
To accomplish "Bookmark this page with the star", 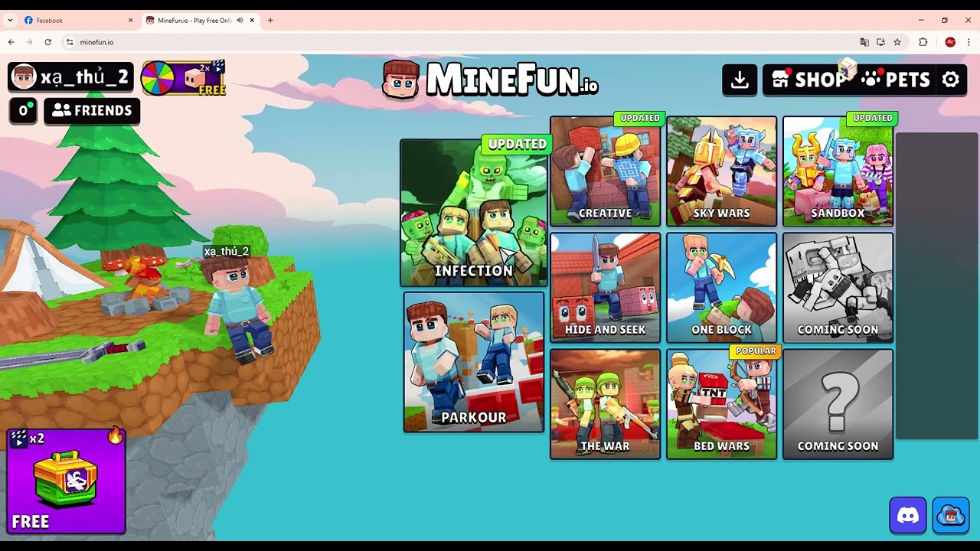I will pos(897,42).
